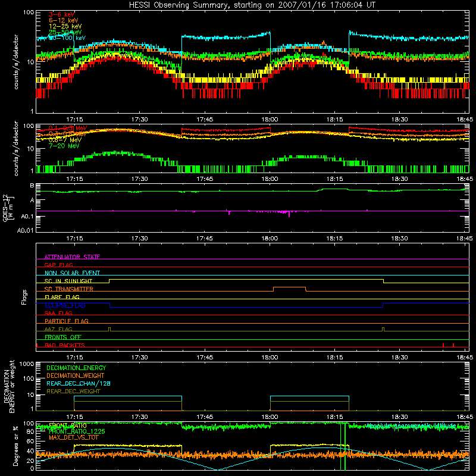Click the ATTENUATOR_STATE flag label
Image resolution: width=476 pixels, height=476 pixels.
click(x=72, y=257)
